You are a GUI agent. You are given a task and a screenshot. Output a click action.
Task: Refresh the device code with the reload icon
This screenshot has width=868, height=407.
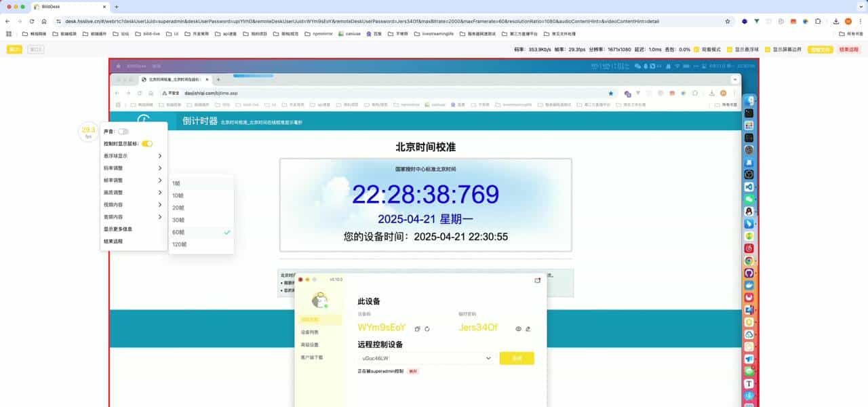[427, 328]
